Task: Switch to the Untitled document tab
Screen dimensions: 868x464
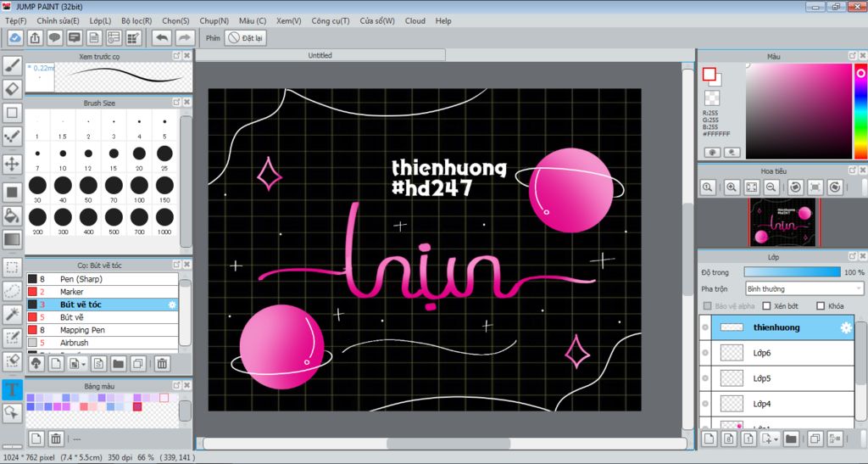Action: point(320,55)
